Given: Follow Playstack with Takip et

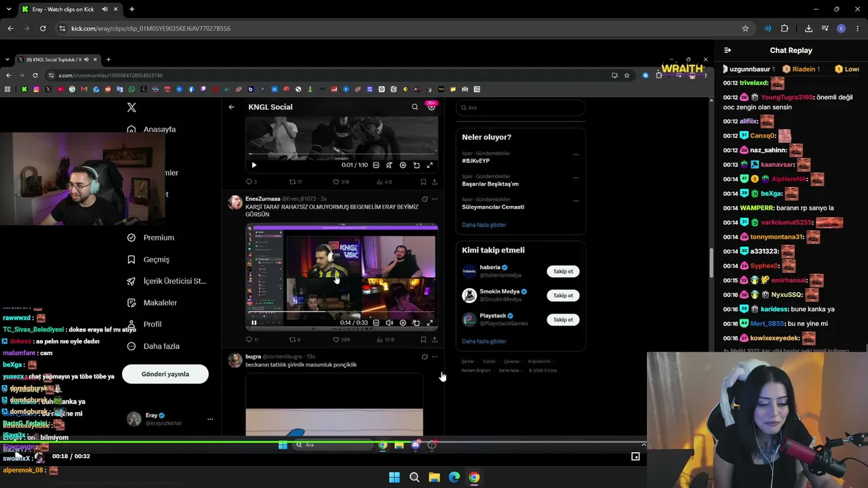Looking at the screenshot, I should (563, 320).
